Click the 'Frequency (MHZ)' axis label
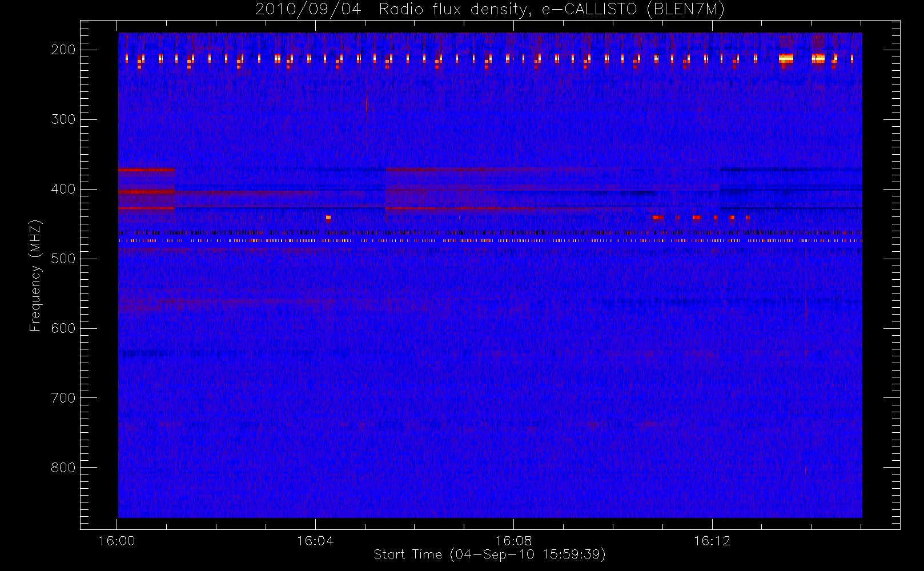The image size is (924, 571). click(35, 275)
